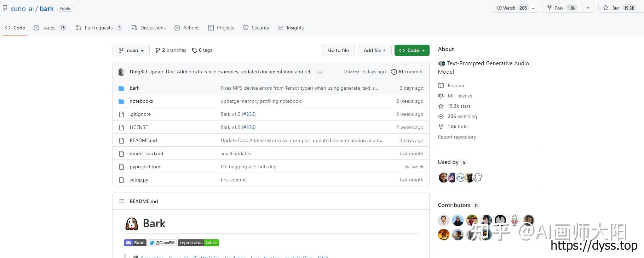Click the repo status Active badge
The width and height of the screenshot is (644, 258).
(199, 243)
